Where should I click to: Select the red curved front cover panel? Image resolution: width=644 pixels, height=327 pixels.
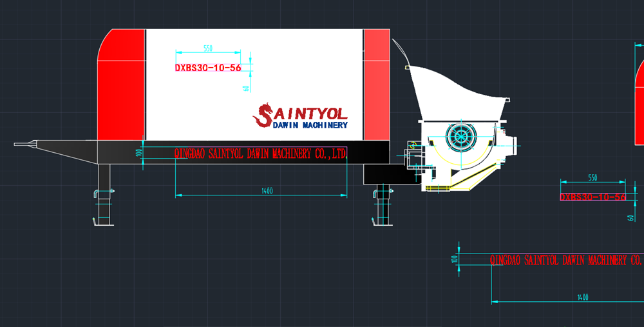coord(121,84)
